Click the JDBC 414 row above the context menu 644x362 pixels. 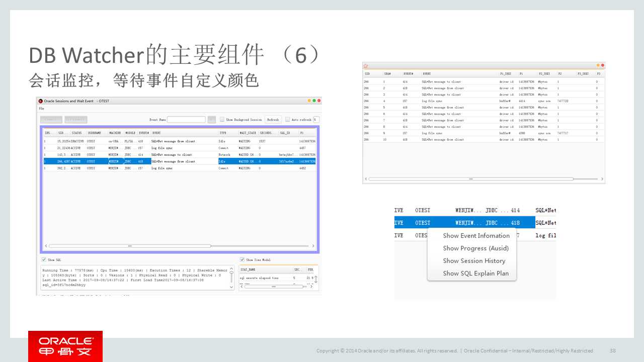(475, 210)
